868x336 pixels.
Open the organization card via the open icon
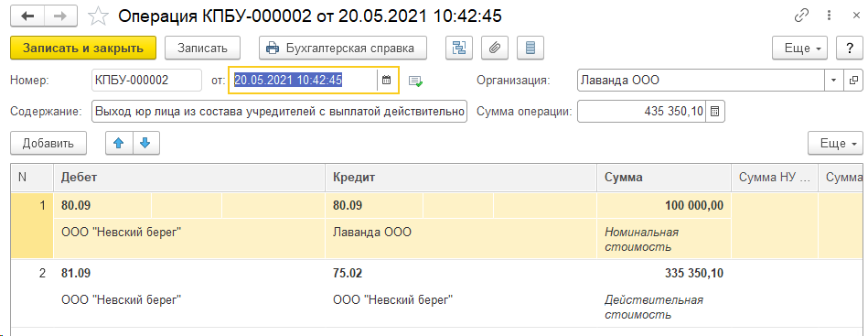click(x=852, y=81)
